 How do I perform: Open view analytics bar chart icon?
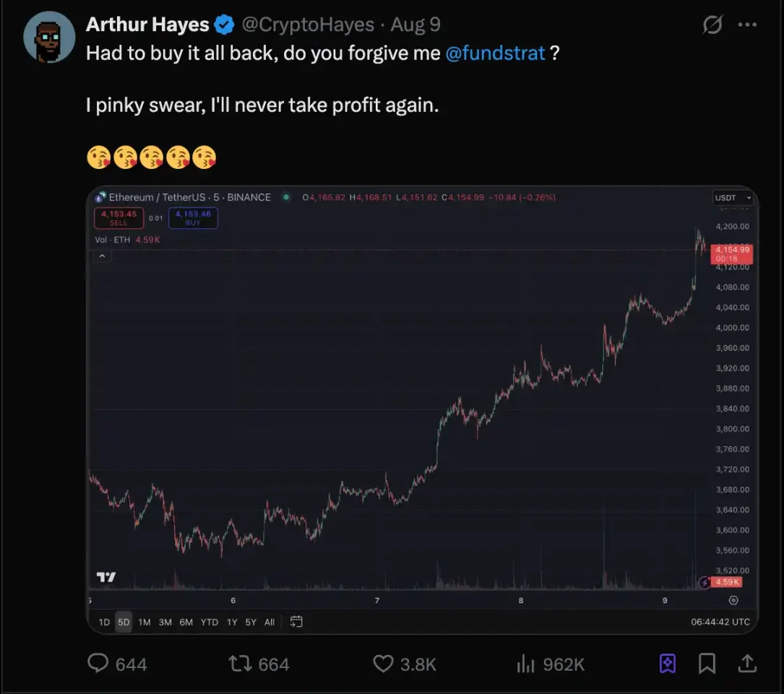(525, 663)
